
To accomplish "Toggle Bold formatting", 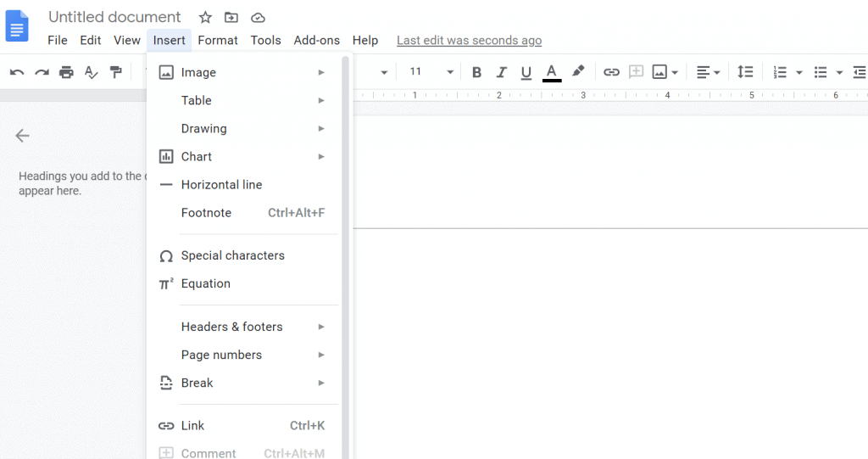I will 476,72.
